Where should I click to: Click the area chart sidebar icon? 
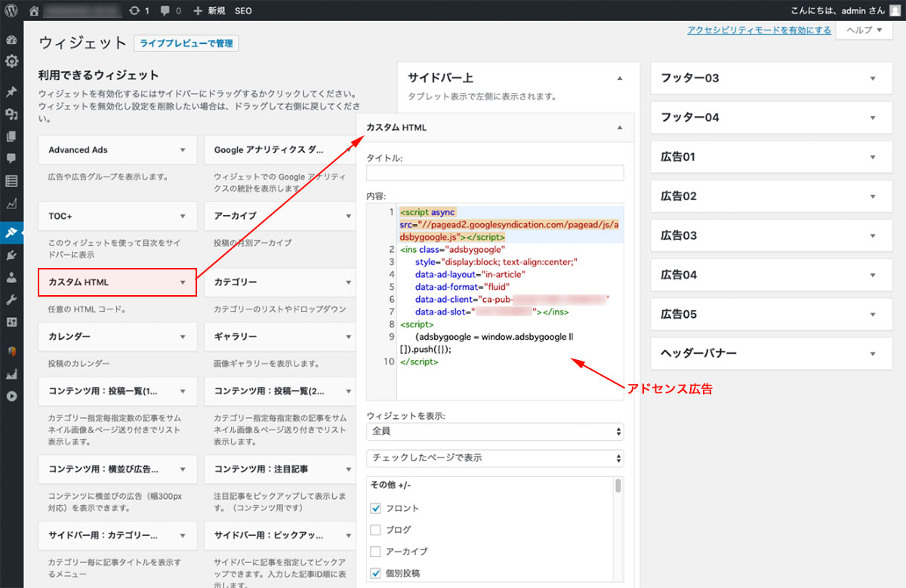(11, 374)
